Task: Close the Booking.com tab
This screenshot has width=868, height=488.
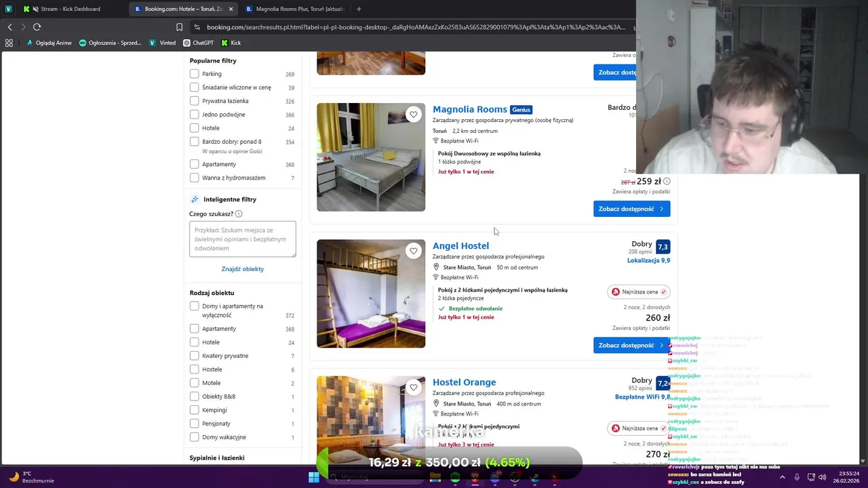Action: (x=231, y=9)
